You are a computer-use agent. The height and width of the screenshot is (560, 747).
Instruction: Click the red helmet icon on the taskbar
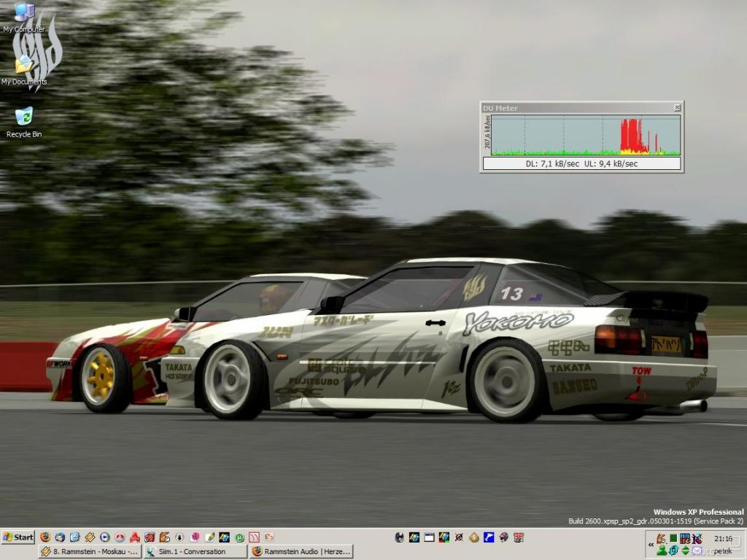(503, 537)
